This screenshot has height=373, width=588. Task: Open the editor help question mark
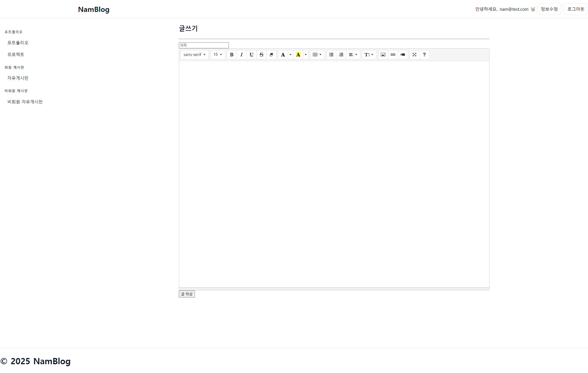tap(424, 55)
